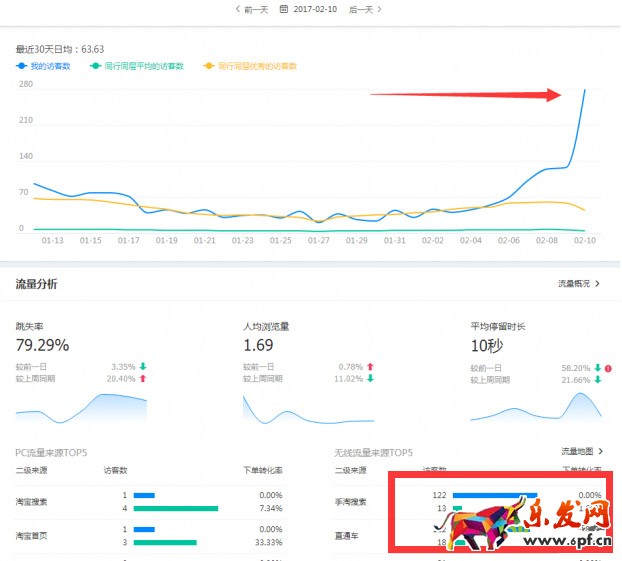Toggle 我的访客数 legend series
This screenshot has height=561, width=622.
pyautogui.click(x=46, y=66)
